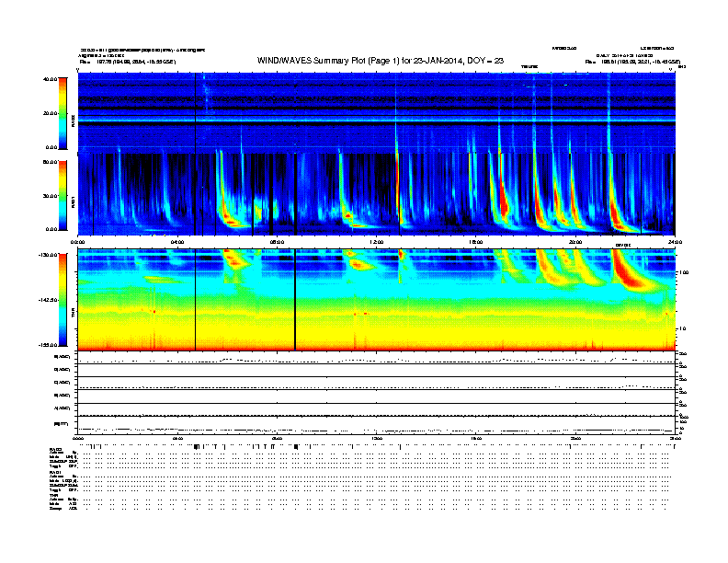Click 08:00 time label below RAD1 spectrogram
The image size is (728, 563).
[x=277, y=242]
